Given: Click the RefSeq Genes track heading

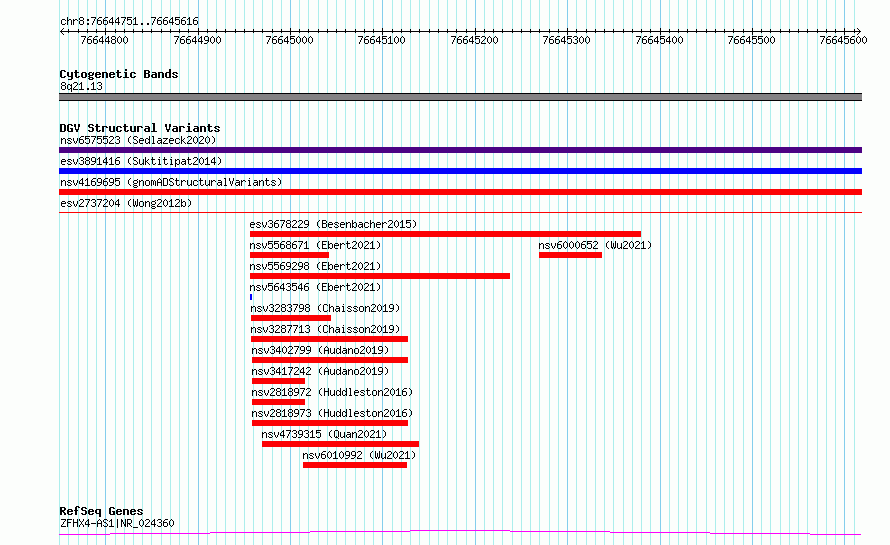Looking at the screenshot, I should click(101, 511).
